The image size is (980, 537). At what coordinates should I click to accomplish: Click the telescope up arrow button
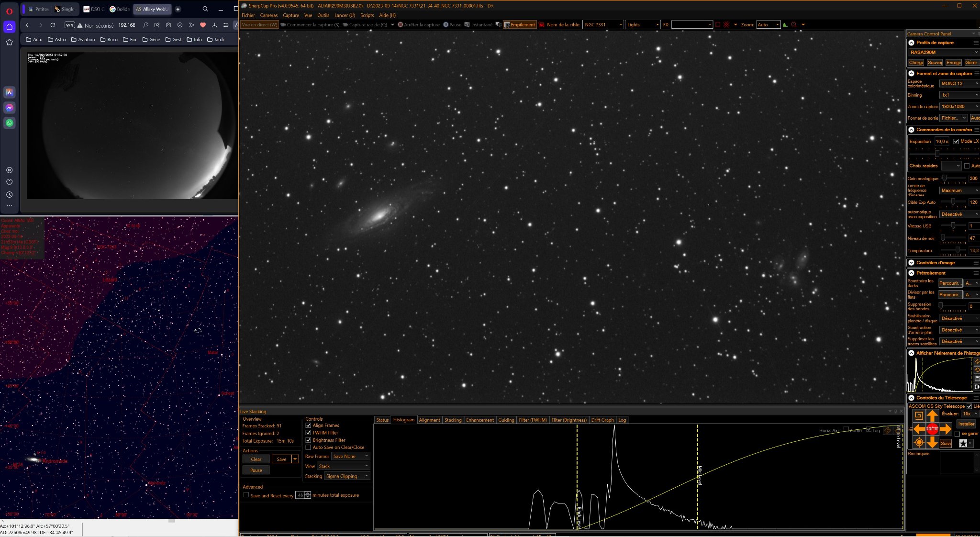coord(932,415)
